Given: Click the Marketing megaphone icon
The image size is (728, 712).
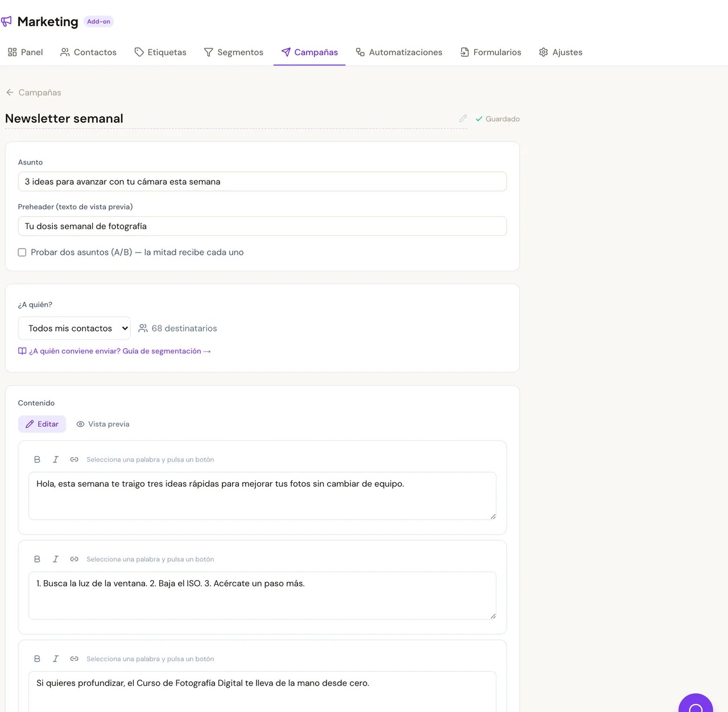Looking at the screenshot, I should point(6,22).
